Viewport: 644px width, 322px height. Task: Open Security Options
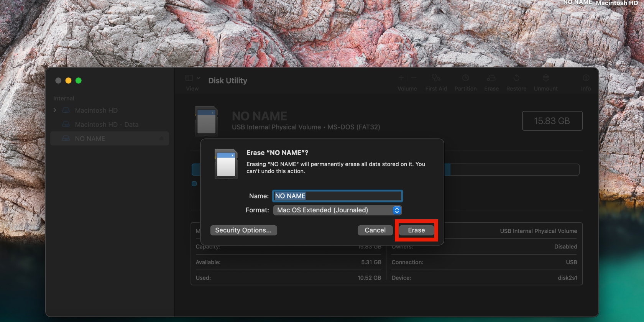pyautogui.click(x=243, y=230)
